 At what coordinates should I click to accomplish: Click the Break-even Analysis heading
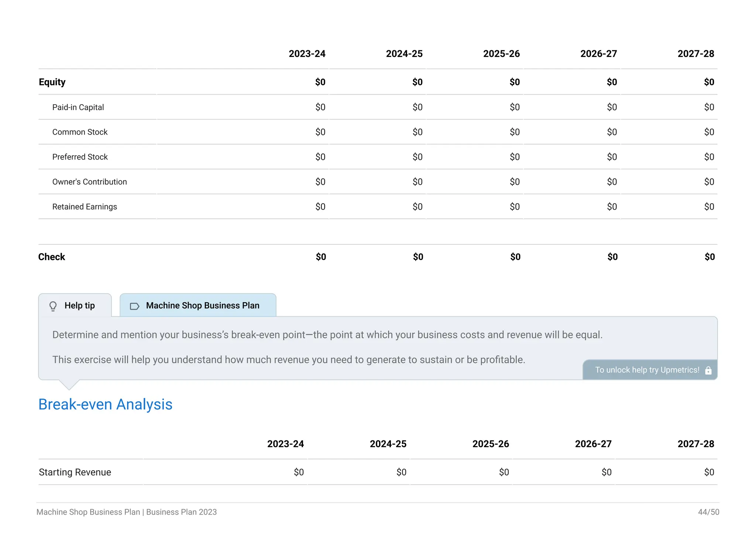pos(105,405)
